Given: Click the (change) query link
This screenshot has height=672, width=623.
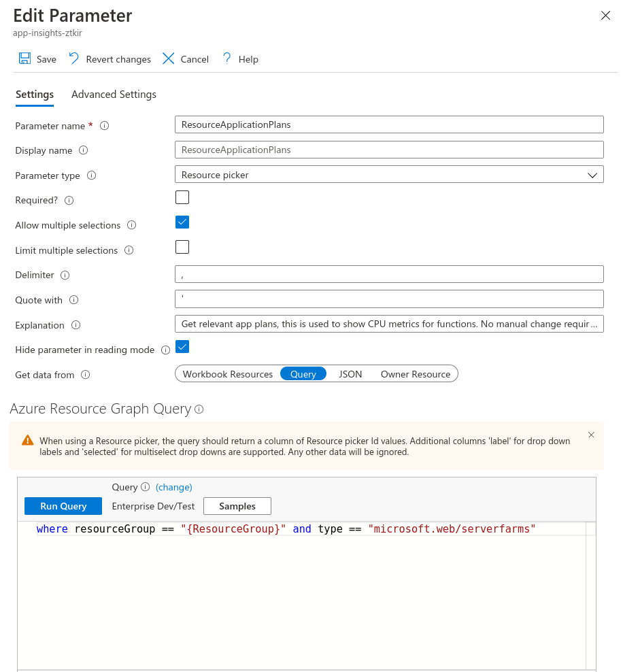Looking at the screenshot, I should pyautogui.click(x=174, y=487).
